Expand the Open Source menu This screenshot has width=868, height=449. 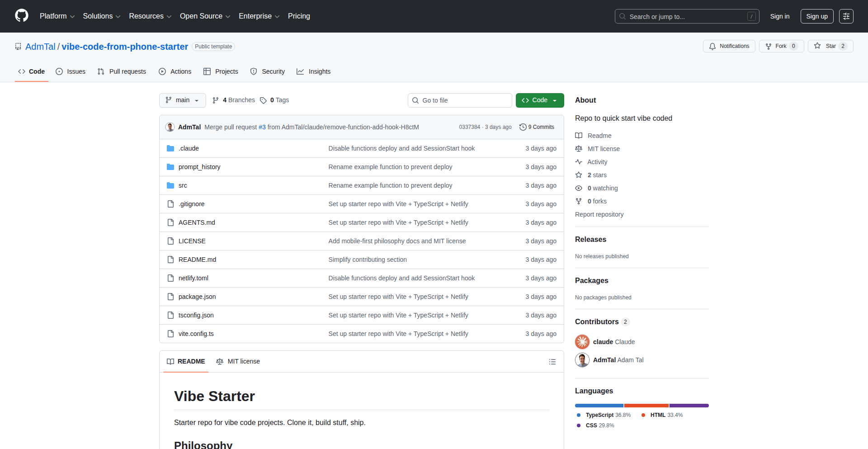(x=205, y=16)
